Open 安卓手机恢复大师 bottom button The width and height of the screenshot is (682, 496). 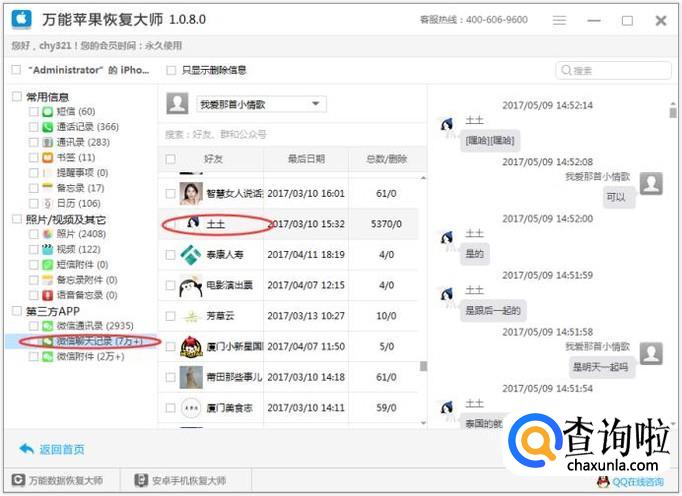pos(185,480)
